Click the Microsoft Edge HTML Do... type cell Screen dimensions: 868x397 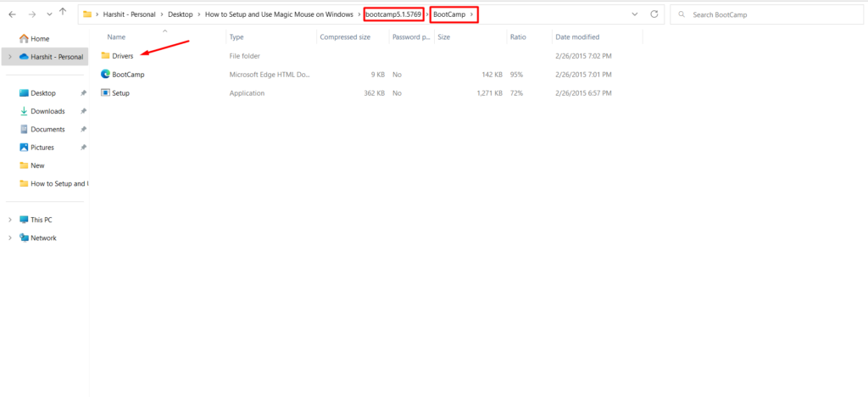270,74
